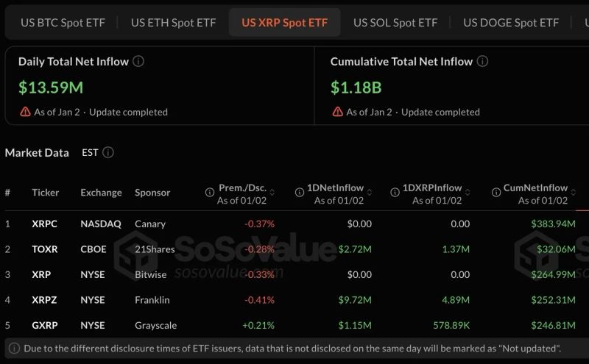Click info icon before Prem./Dsc. column header
The image size is (589, 364).
click(x=209, y=193)
